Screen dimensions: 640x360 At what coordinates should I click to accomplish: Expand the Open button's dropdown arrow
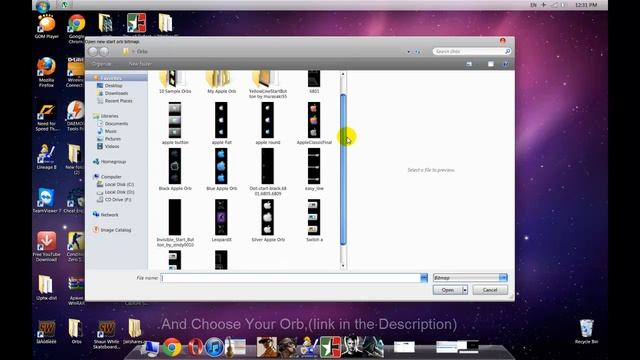(x=465, y=290)
